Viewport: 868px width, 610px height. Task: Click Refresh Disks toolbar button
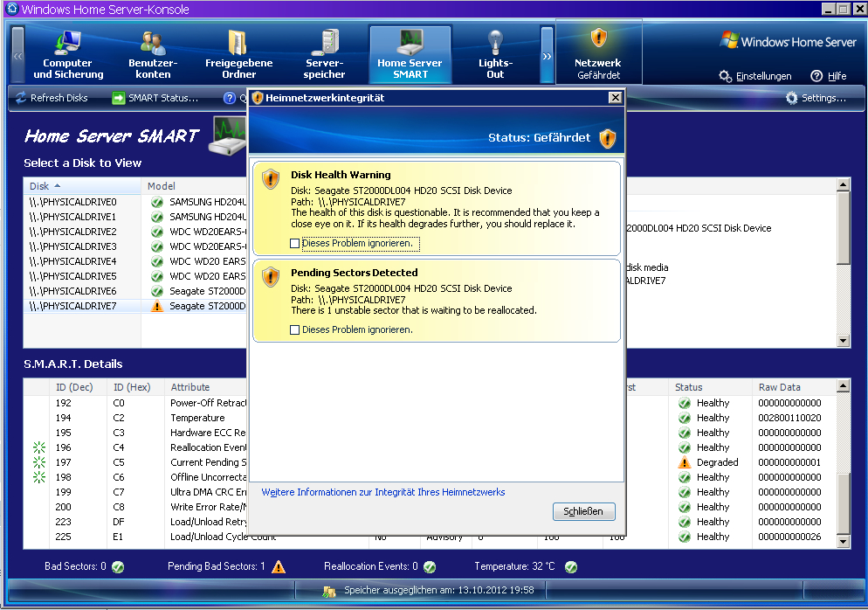(52, 98)
